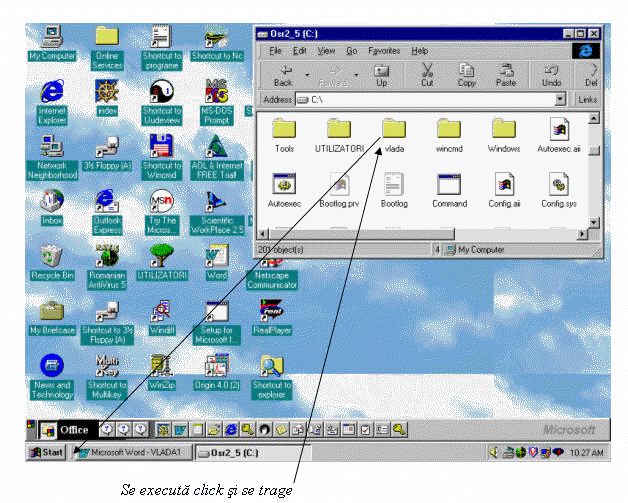Image resolution: width=628 pixels, height=503 pixels.
Task: Switch to Microsoft Word - VLADA1 taskbar button
Action: (131, 452)
